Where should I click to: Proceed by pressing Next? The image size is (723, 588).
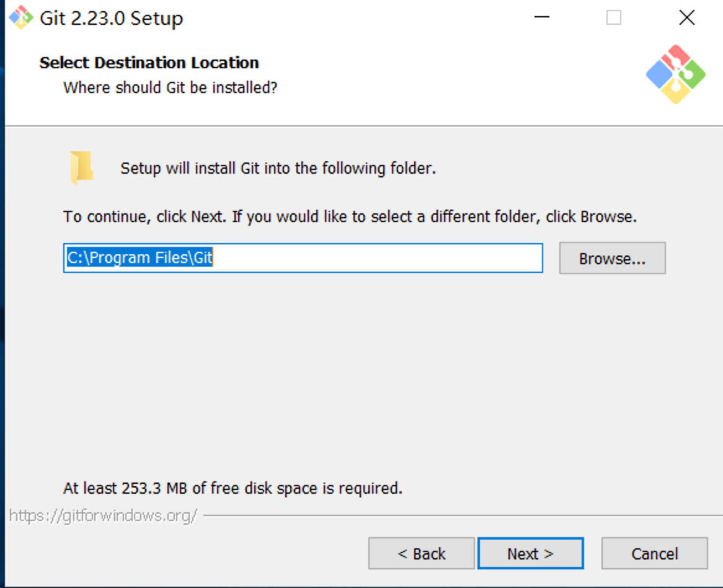click(x=530, y=553)
